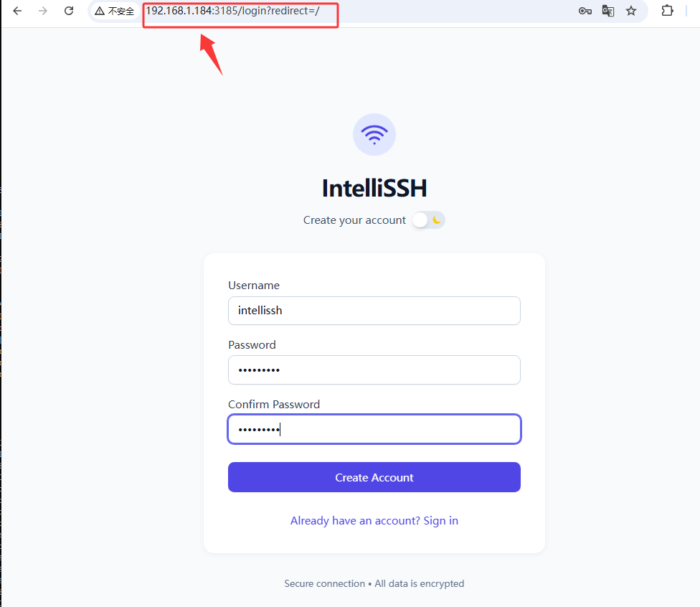Open the not-secure site warning badge
The width and height of the screenshot is (700, 607).
[115, 11]
